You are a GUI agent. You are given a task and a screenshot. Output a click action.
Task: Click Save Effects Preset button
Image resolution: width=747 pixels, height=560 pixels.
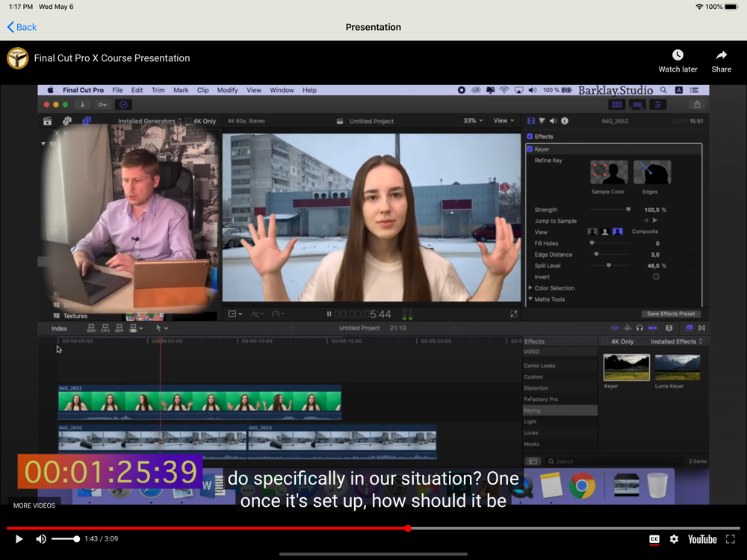(671, 314)
